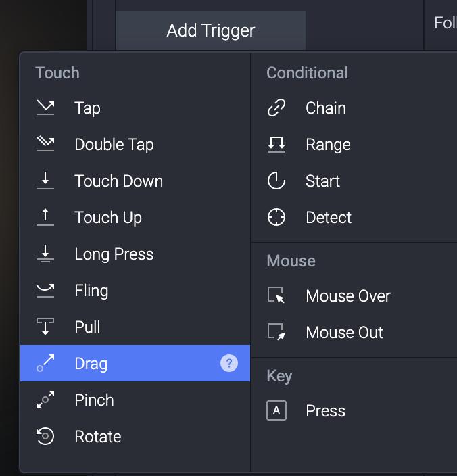Select the Start conditional trigger
This screenshot has width=457, height=476.
tap(322, 181)
